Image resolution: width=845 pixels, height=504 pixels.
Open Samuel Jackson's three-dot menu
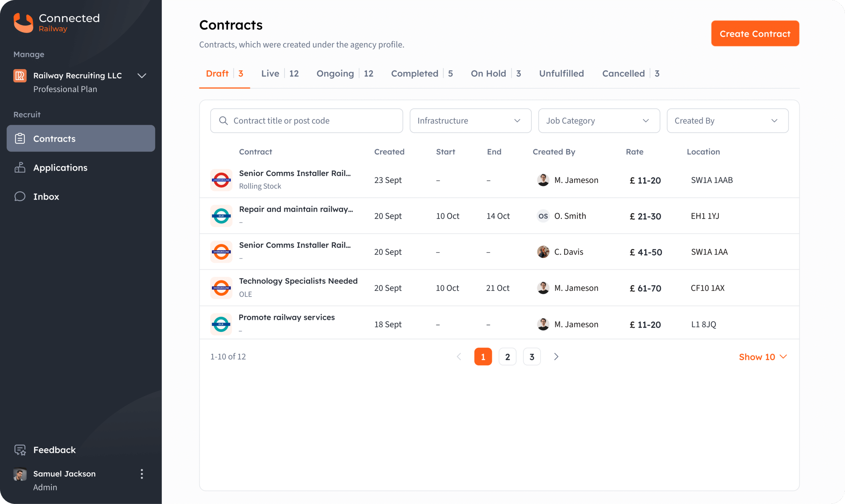[142, 474]
